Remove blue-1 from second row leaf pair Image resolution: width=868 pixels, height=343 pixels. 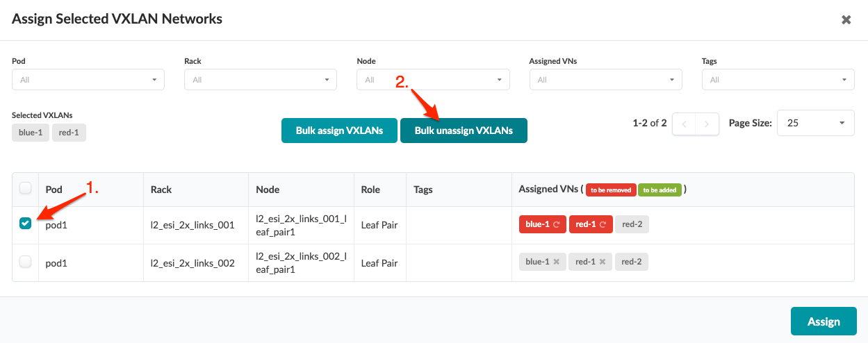pyautogui.click(x=556, y=262)
